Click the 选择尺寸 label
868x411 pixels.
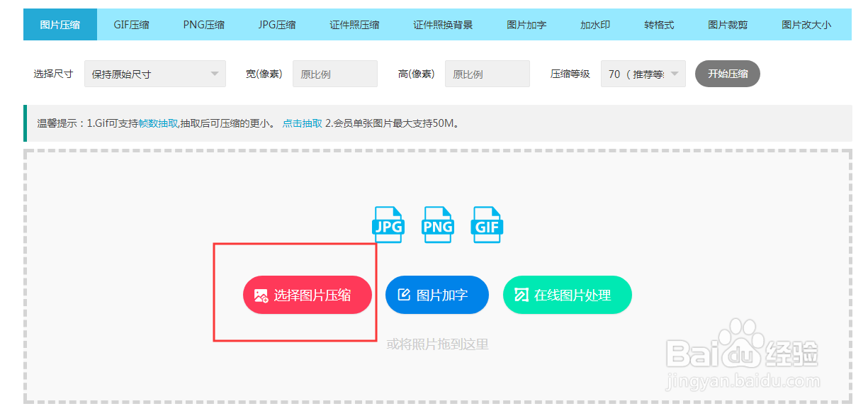(x=53, y=74)
